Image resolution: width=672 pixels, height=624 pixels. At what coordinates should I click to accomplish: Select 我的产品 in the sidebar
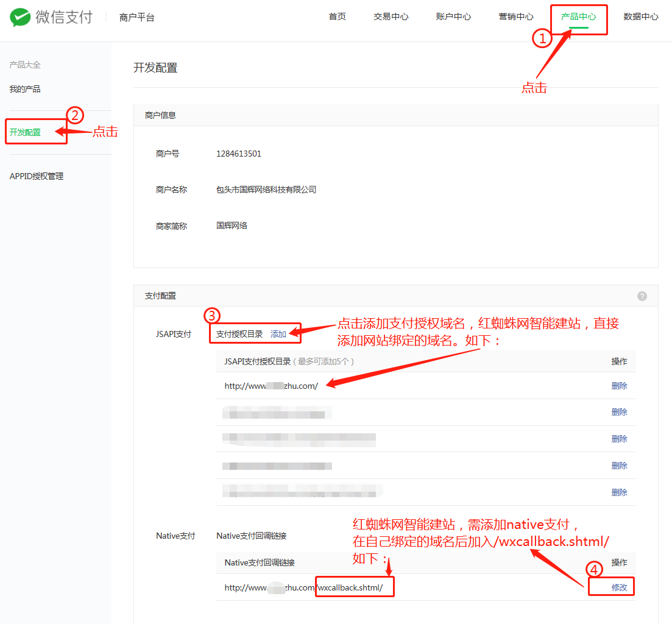coord(25,89)
